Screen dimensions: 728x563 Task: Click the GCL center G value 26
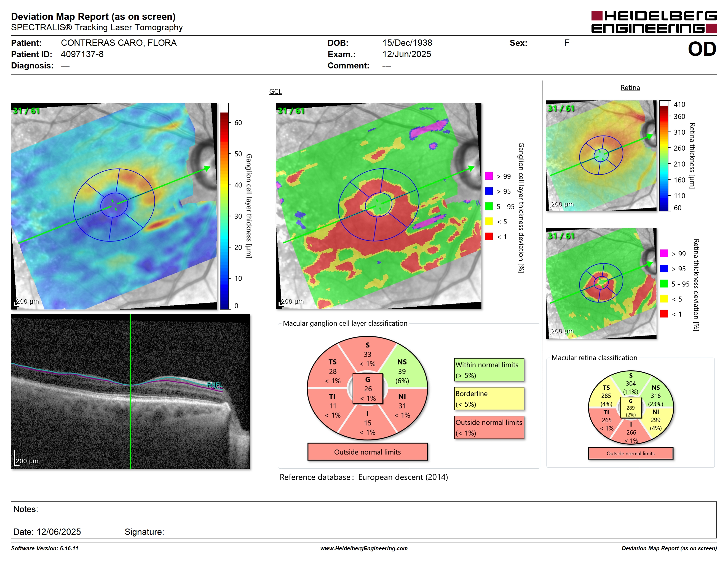pos(368,389)
